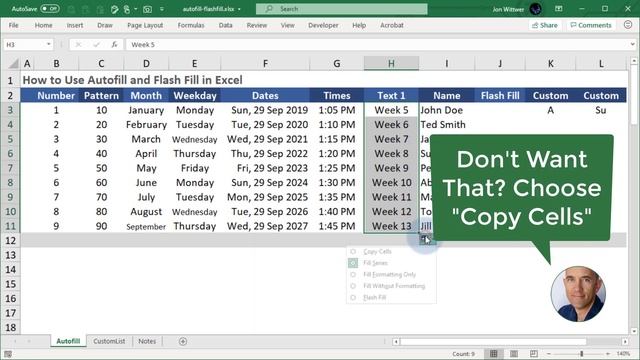Open the camera screenshot tool in Quick Access
The height and width of the screenshot is (360, 640).
[x=147, y=9]
